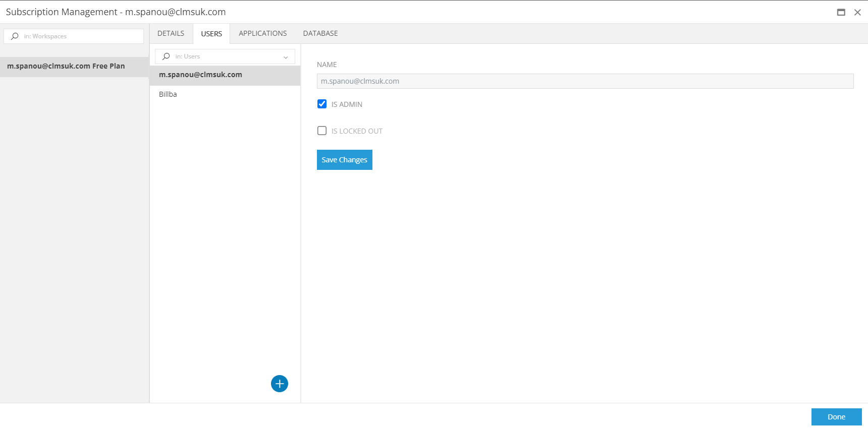
Task: Click the Done button
Action: tap(837, 417)
